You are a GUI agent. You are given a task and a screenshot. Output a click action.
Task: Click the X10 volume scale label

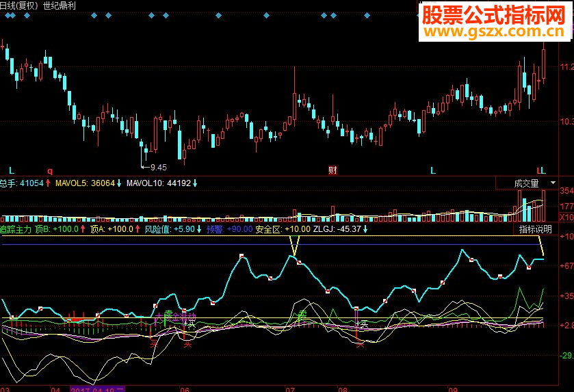point(566,218)
